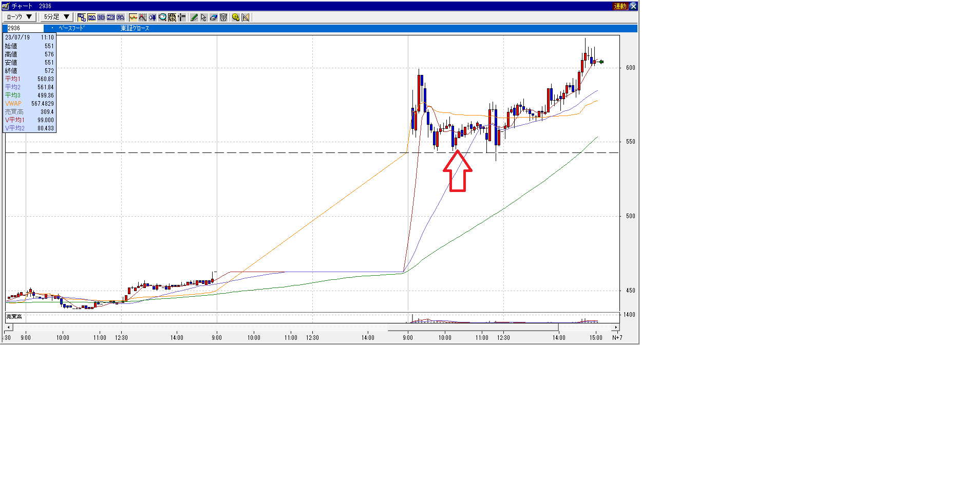This screenshot has width=980, height=499.
Task: Click the 23/07/19 date in info box
Action: (x=17, y=37)
